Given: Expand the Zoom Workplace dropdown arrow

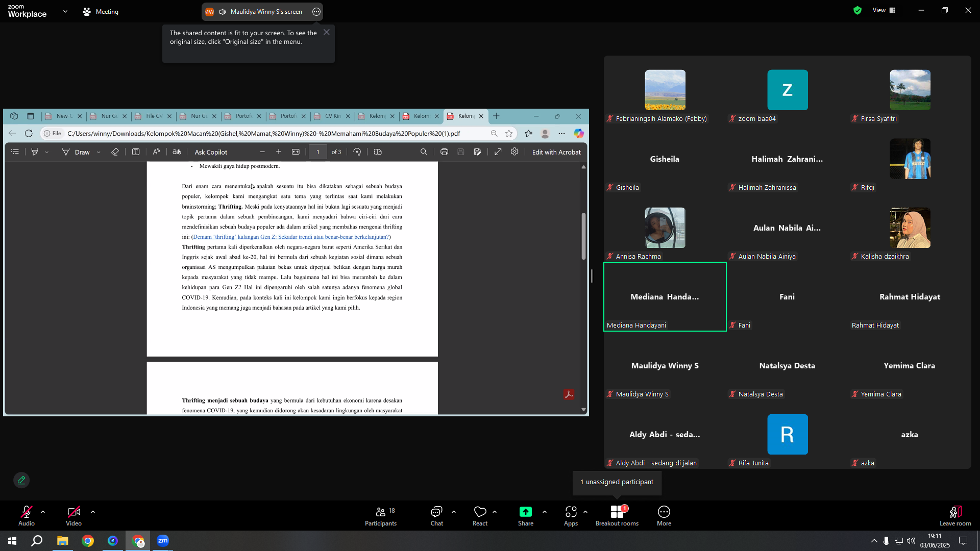Looking at the screenshot, I should (65, 11).
